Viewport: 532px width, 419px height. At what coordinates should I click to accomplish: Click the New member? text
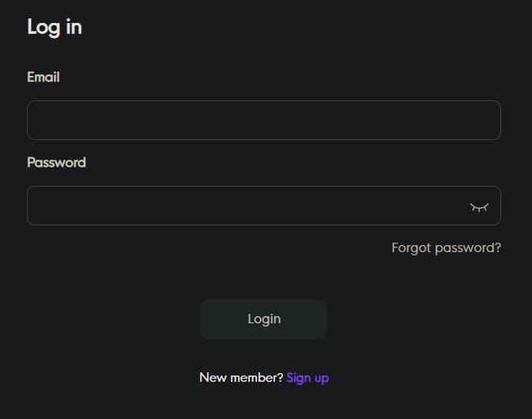[241, 378]
